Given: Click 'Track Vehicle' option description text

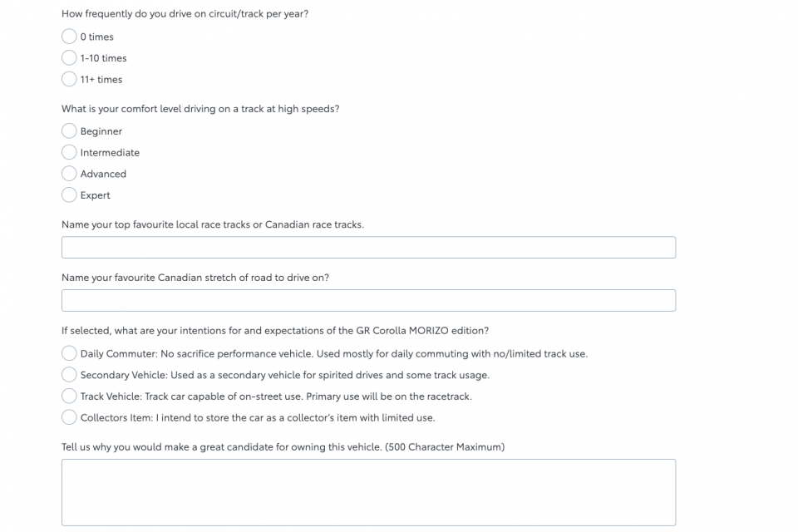Looking at the screenshot, I should [276, 397].
